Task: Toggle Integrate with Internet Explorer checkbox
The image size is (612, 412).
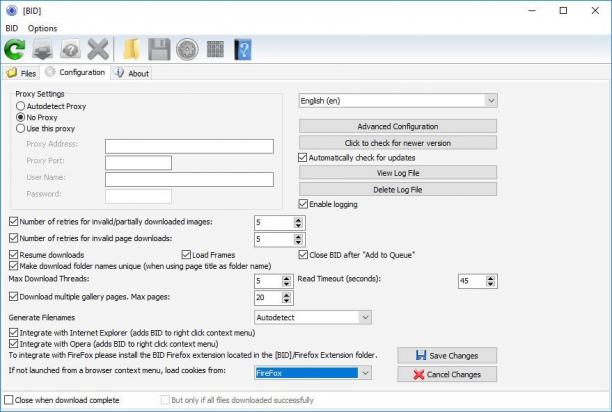Action: (13, 333)
